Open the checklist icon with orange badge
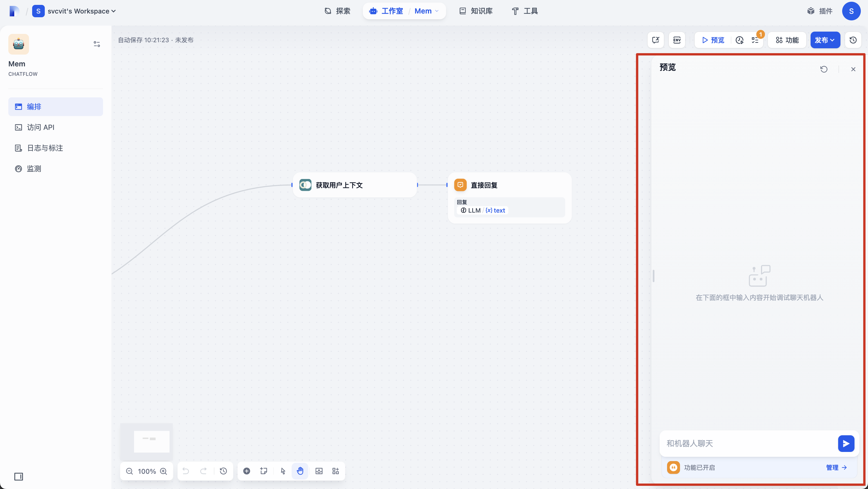 755,40
